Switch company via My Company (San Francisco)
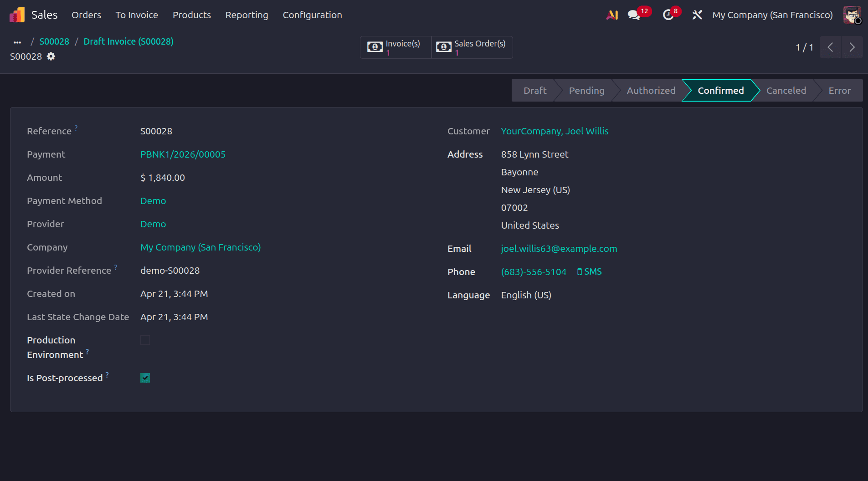This screenshot has width=868, height=481. tap(772, 15)
